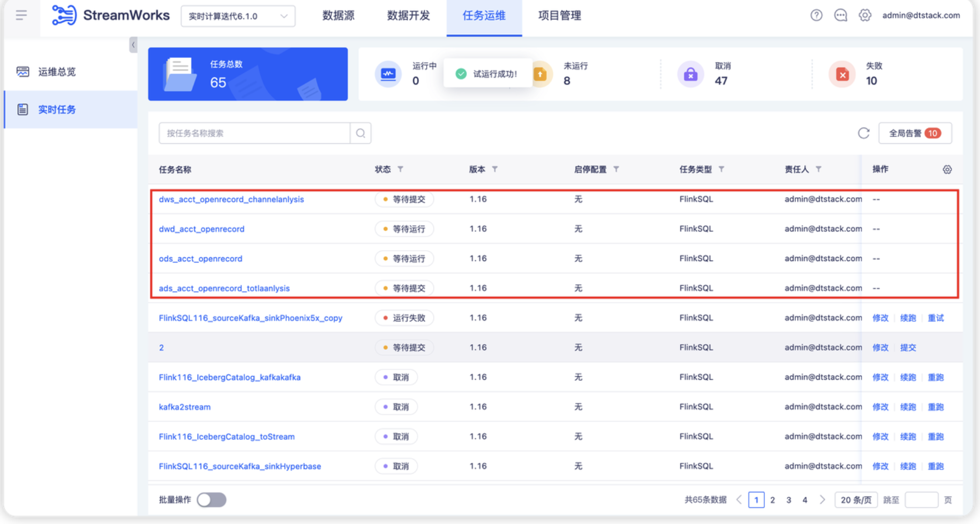This screenshot has width=980, height=524.
Task: Open table column settings gear
Action: [947, 170]
